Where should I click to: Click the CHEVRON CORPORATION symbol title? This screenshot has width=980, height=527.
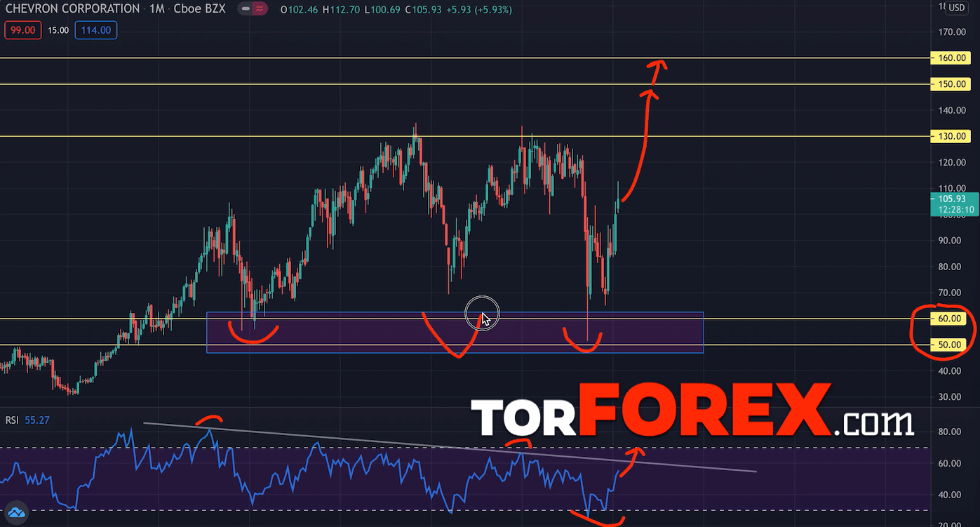click(x=72, y=9)
